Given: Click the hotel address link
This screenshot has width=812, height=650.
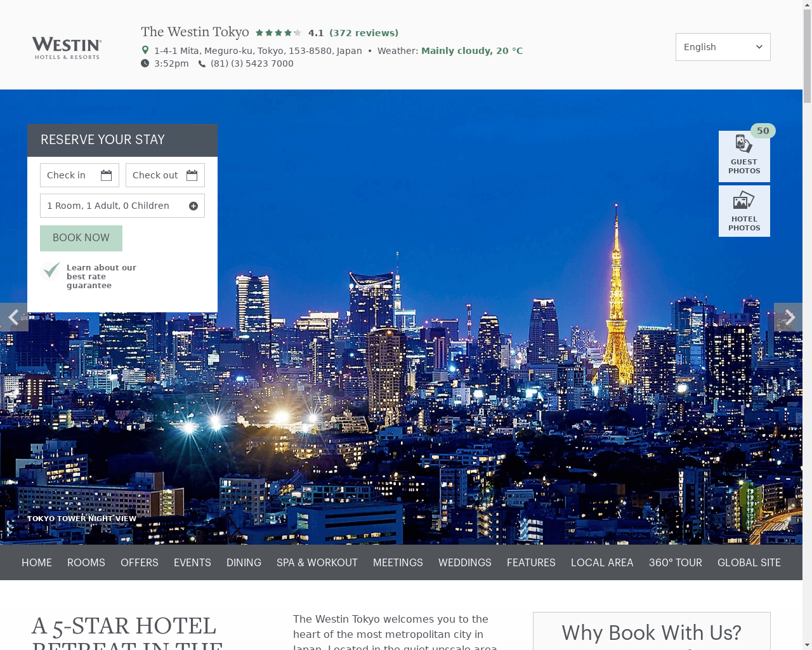Looking at the screenshot, I should 258,51.
